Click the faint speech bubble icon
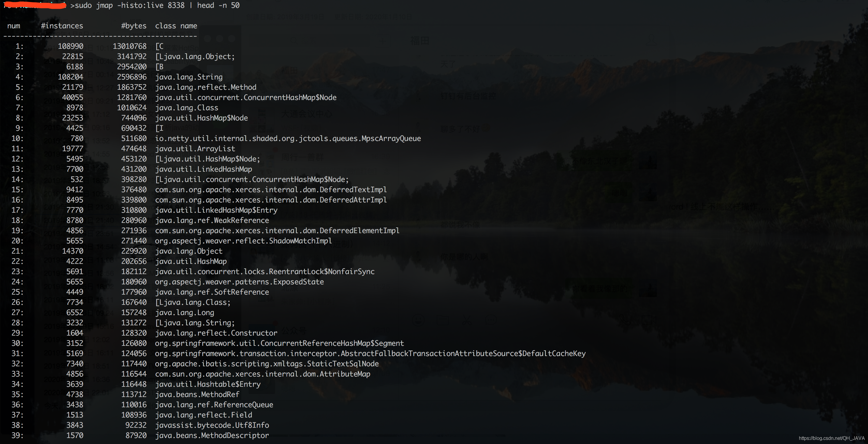The height and width of the screenshot is (444, 868). coord(491,320)
